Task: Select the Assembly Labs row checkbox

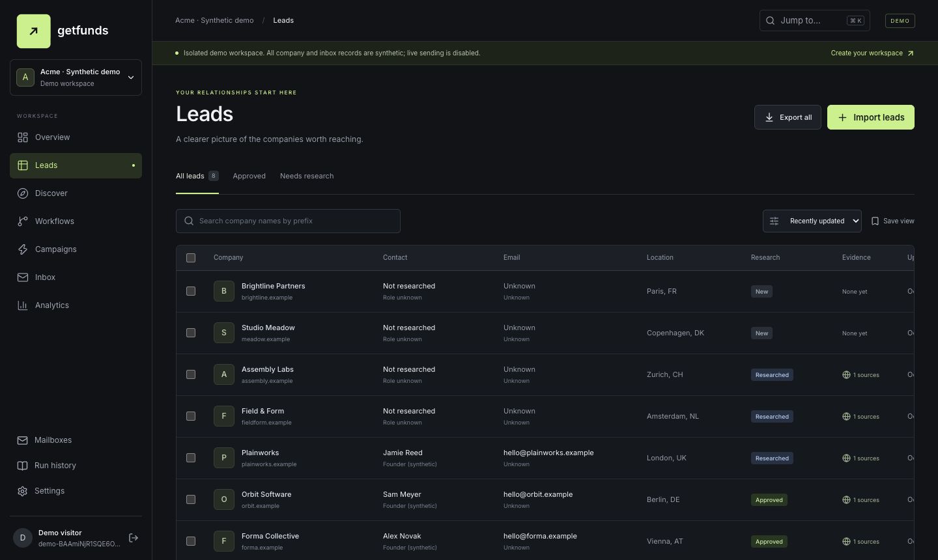Action: click(x=191, y=374)
